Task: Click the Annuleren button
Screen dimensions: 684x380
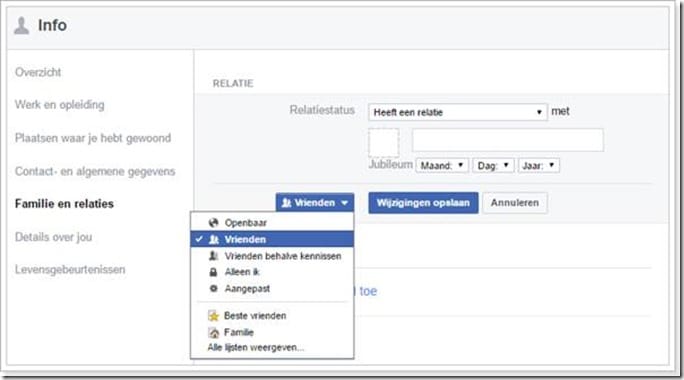Action: tap(515, 203)
